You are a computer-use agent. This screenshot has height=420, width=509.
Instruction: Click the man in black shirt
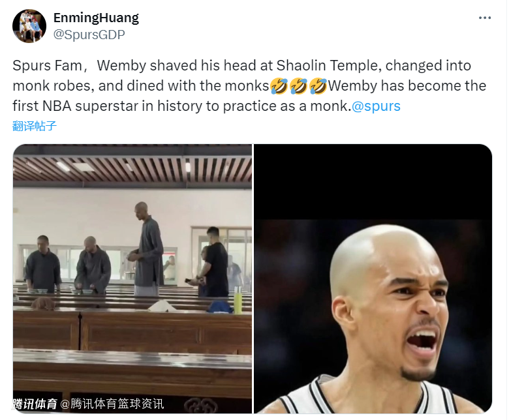[x=213, y=262]
